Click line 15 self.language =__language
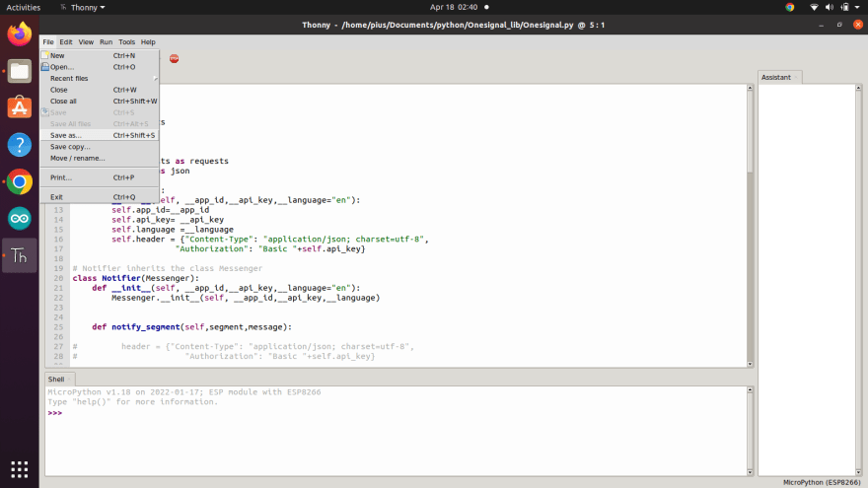The height and width of the screenshot is (488, 868). 173,230
